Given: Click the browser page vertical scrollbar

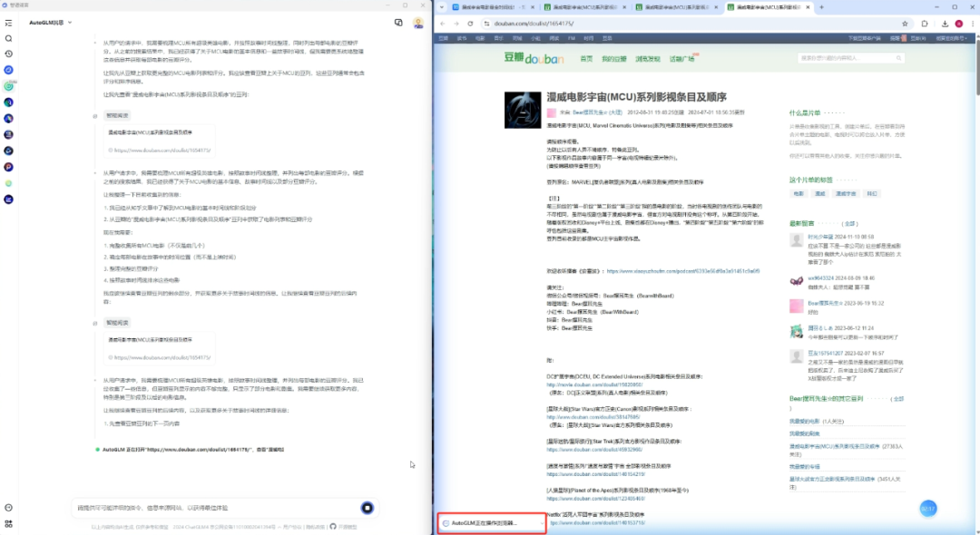Looking at the screenshot, I should (977, 69).
